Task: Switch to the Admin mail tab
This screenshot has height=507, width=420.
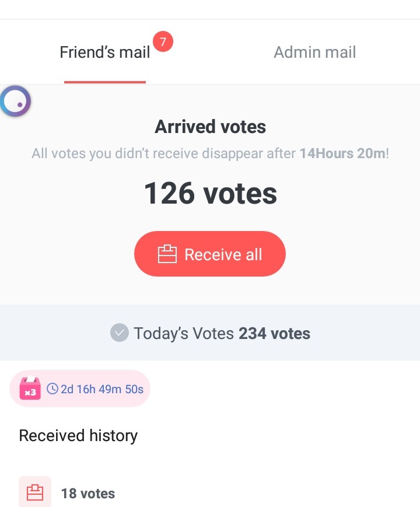Action: pyautogui.click(x=314, y=53)
